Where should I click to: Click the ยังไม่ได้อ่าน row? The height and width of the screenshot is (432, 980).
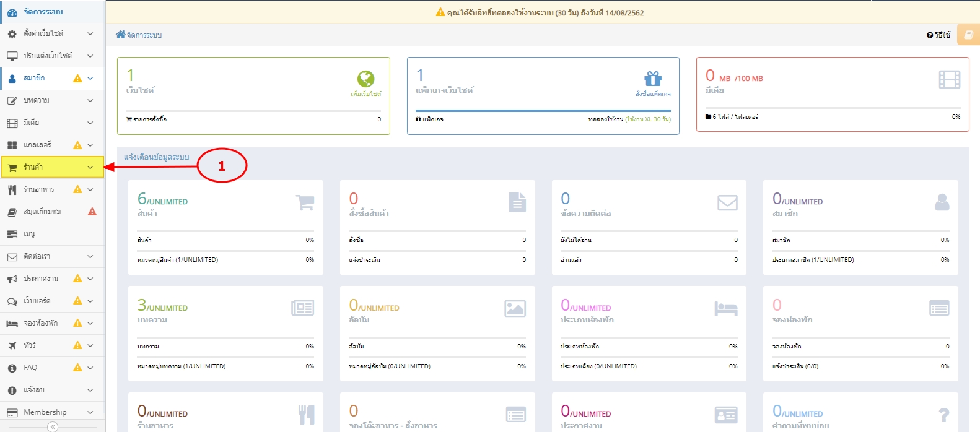click(649, 240)
